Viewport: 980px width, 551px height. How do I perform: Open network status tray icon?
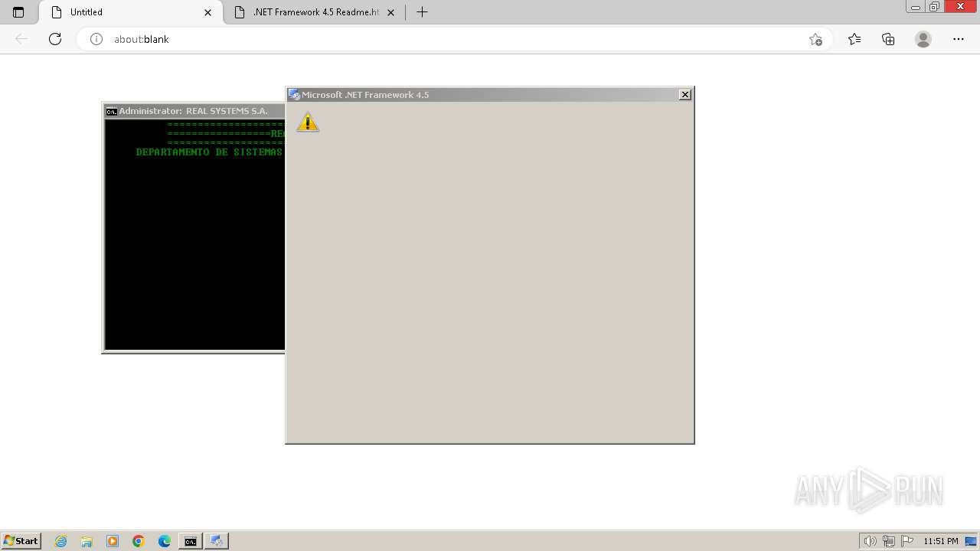[x=889, y=541]
